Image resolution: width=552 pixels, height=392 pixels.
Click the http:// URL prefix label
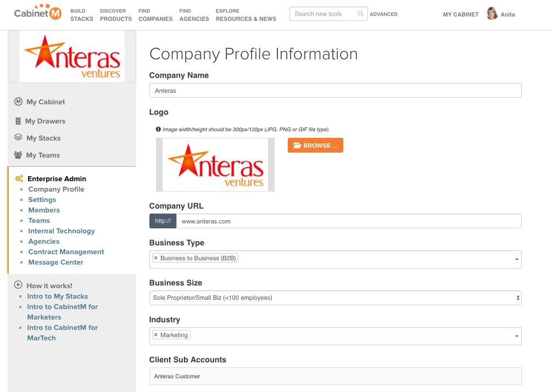click(163, 221)
